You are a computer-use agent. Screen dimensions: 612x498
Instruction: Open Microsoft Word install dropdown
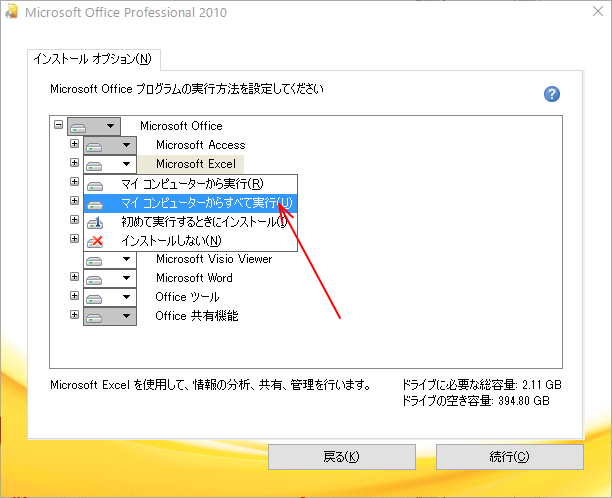(x=110, y=278)
